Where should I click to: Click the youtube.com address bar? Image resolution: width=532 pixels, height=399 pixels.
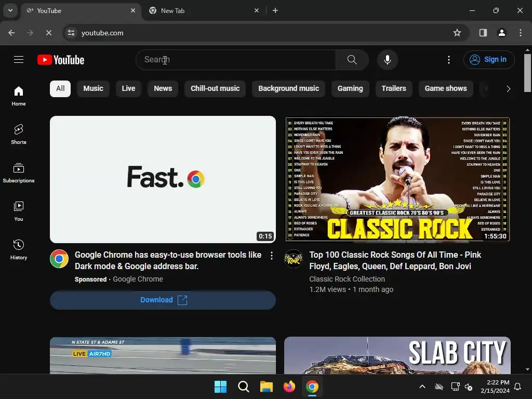267,33
